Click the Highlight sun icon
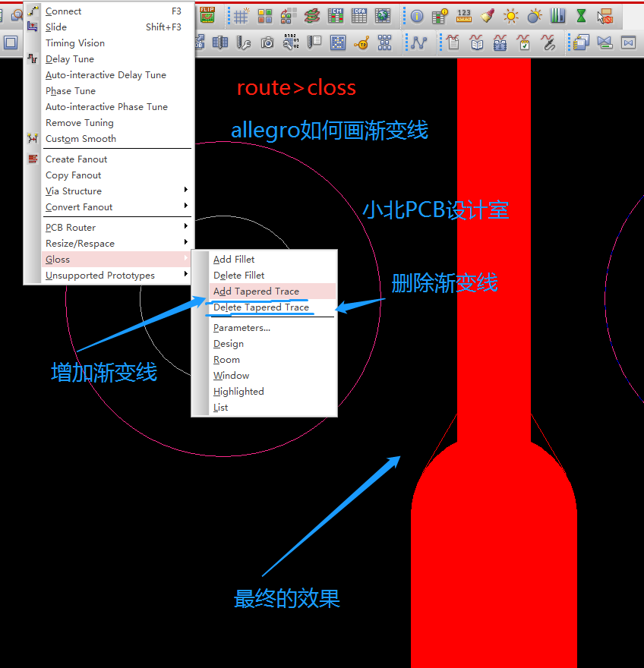Image resolution: width=644 pixels, height=668 pixels. 510,16
